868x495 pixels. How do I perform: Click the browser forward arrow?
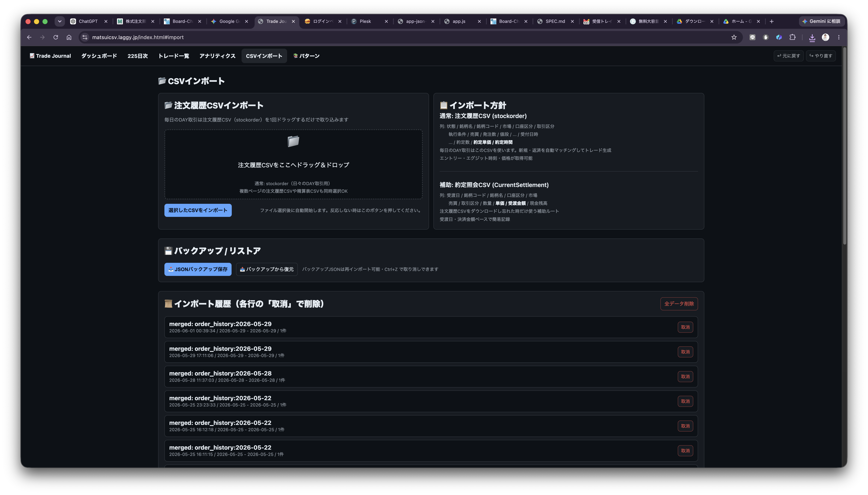[x=42, y=37]
